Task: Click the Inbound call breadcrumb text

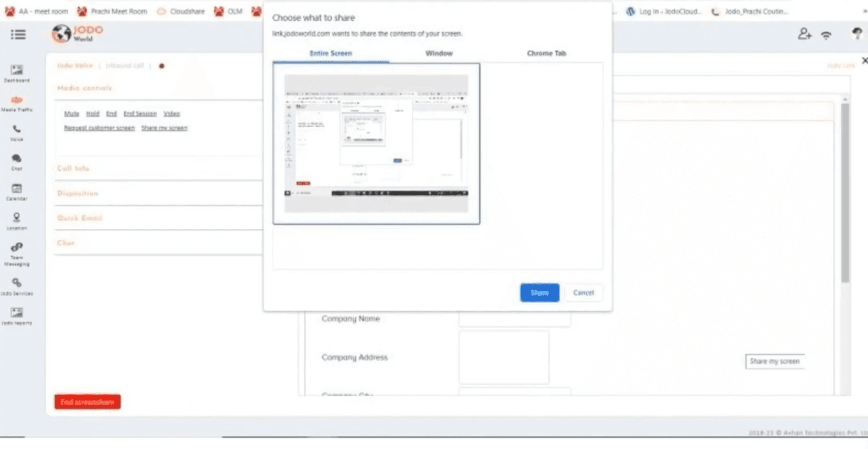Action: pyautogui.click(x=125, y=65)
